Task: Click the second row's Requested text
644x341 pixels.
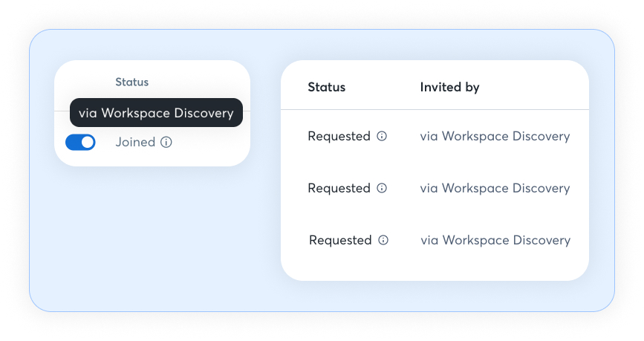Action: coord(339,188)
